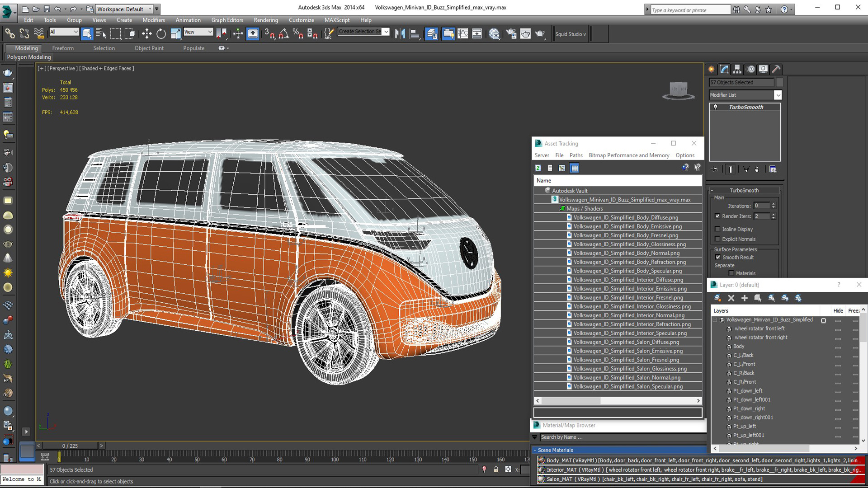Click the Bind to Space Warp tool

click(39, 33)
